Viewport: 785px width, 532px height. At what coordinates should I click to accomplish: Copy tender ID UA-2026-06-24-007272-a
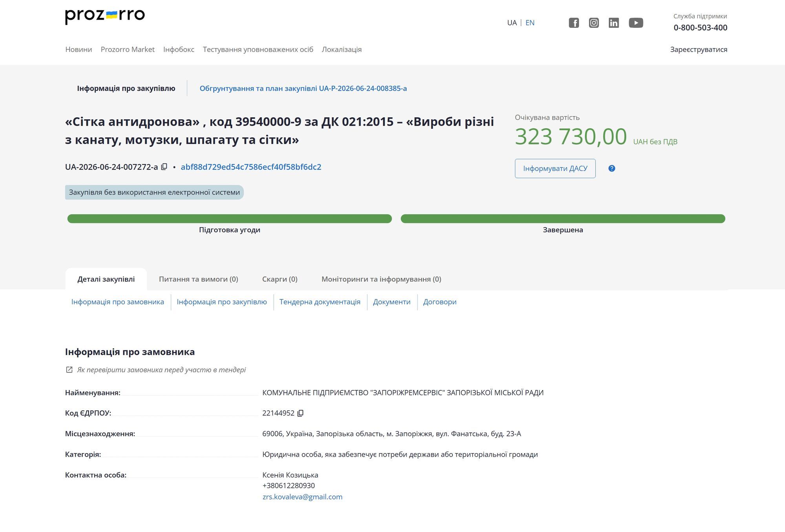point(164,167)
